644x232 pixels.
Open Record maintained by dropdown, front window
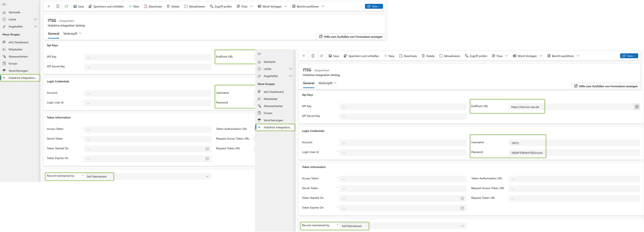coord(403,226)
